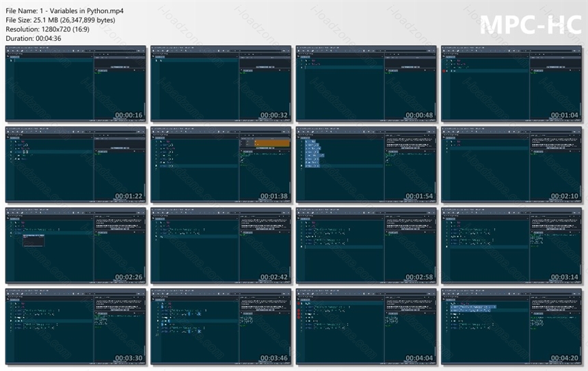Open the thumbnail at timestamp 00:03:30
The image size is (588, 371).
(x=76, y=327)
